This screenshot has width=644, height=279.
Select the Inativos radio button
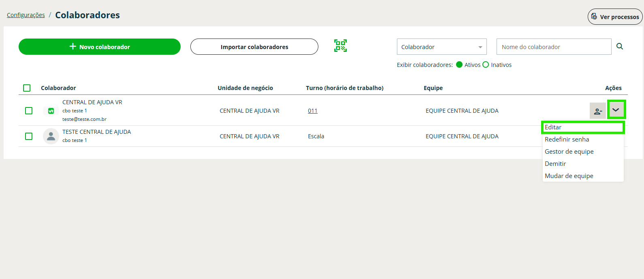[x=486, y=65]
